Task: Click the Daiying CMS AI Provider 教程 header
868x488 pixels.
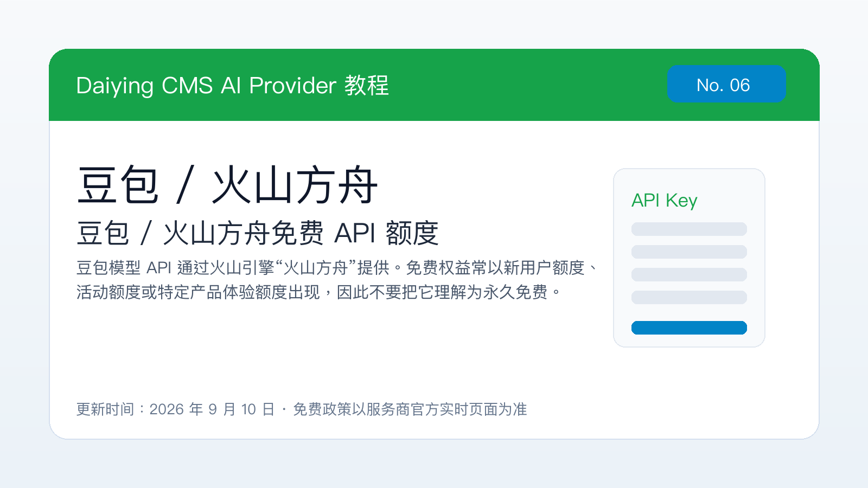Action: pyautogui.click(x=233, y=86)
